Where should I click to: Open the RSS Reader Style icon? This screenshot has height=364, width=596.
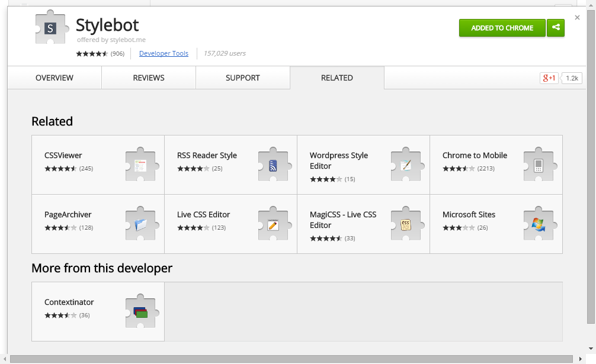click(275, 165)
